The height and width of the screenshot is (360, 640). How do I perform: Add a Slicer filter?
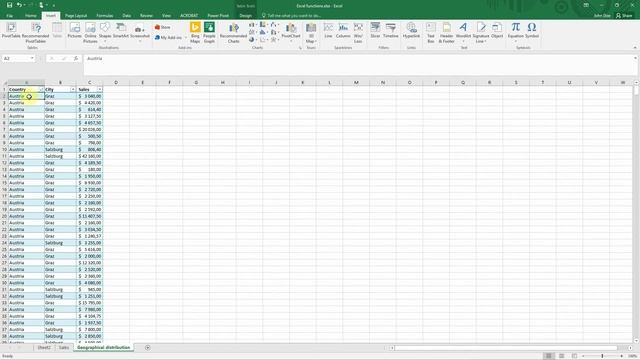(375, 31)
